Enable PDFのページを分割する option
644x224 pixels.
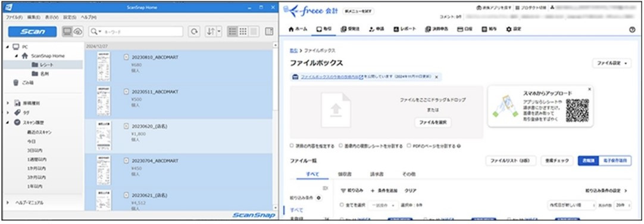(409, 145)
